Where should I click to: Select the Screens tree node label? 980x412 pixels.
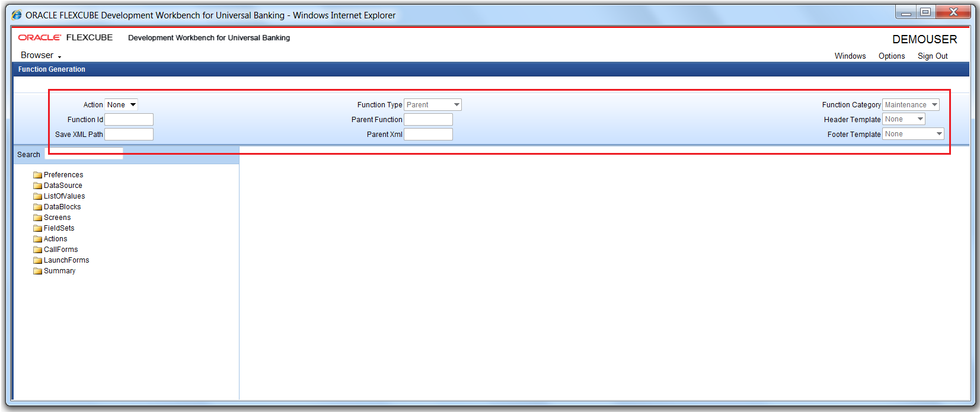[57, 218]
